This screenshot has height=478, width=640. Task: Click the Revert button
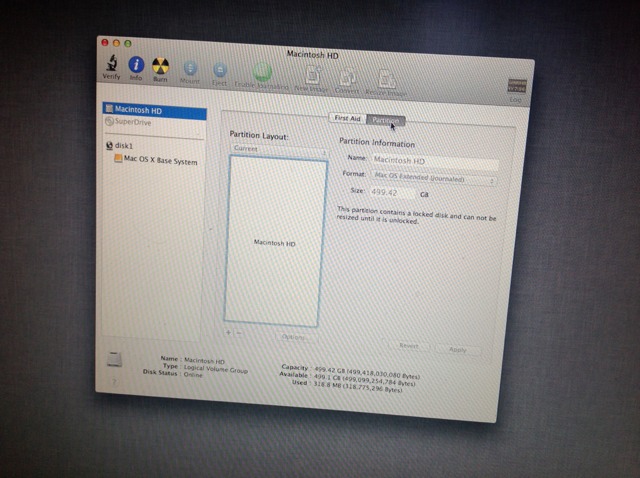[x=408, y=346]
